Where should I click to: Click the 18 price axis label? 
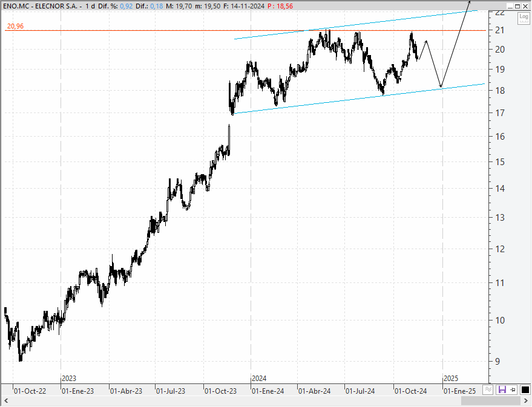point(500,91)
